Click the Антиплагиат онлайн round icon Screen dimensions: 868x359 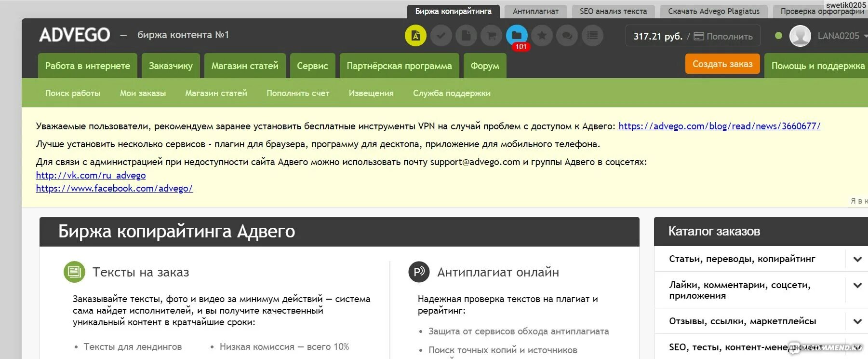click(x=419, y=272)
